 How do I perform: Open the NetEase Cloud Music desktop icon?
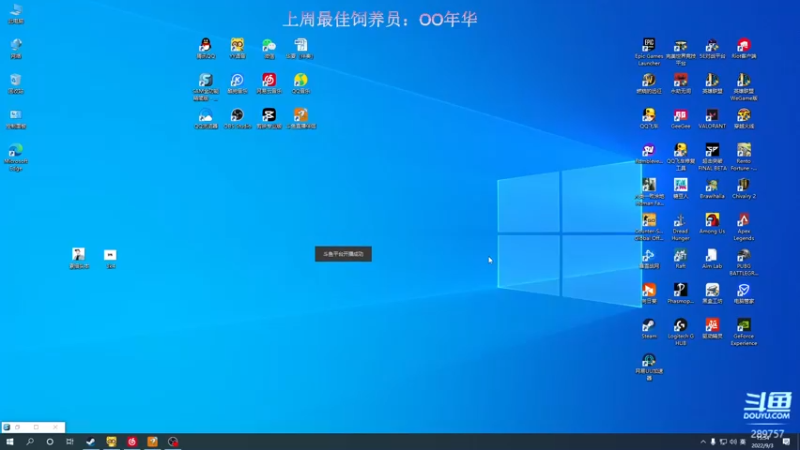[x=269, y=83]
